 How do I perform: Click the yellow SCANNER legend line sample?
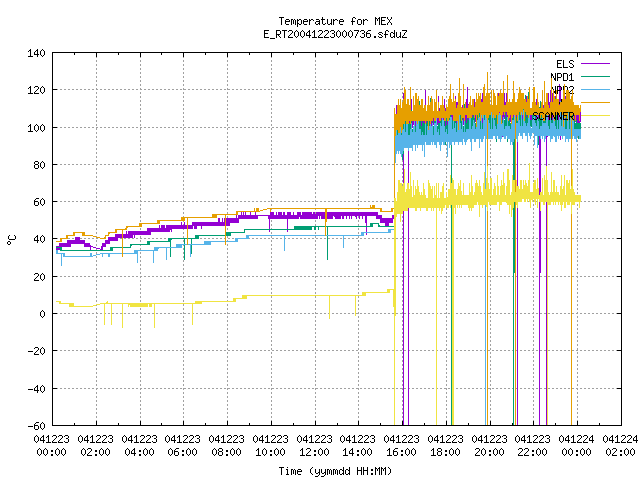(x=595, y=116)
